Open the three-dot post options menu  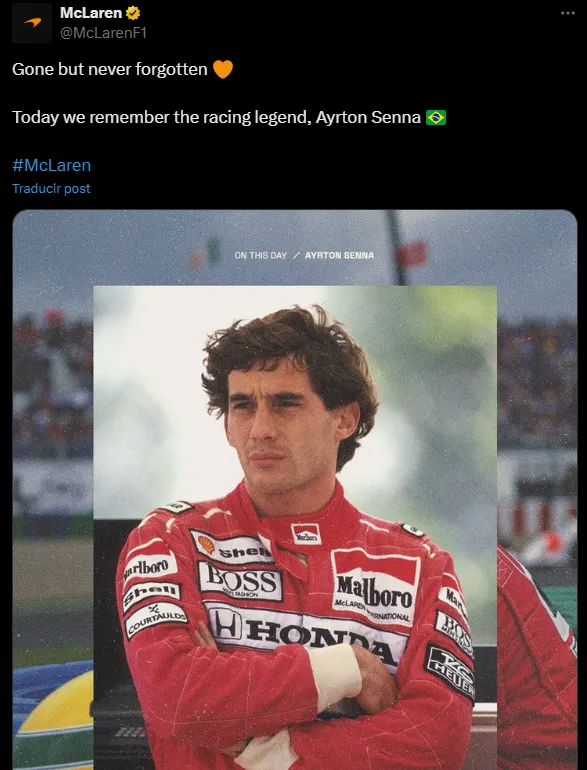point(568,13)
